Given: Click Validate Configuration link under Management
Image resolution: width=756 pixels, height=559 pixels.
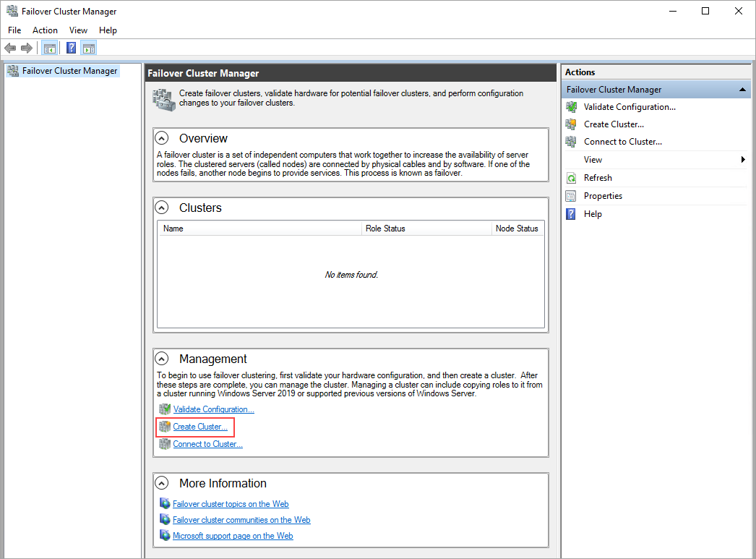Looking at the screenshot, I should point(214,409).
